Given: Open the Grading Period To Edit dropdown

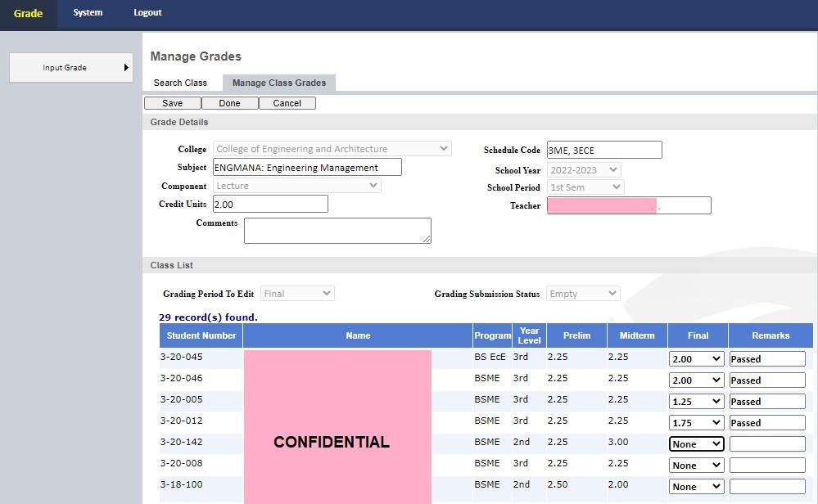Looking at the screenshot, I should click(x=297, y=294).
